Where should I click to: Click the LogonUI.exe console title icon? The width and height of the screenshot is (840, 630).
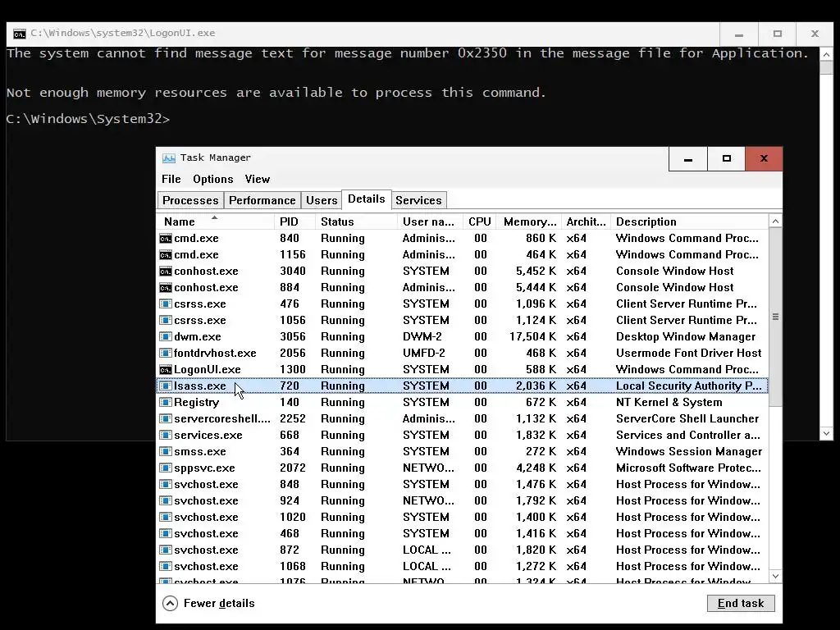tap(20, 34)
